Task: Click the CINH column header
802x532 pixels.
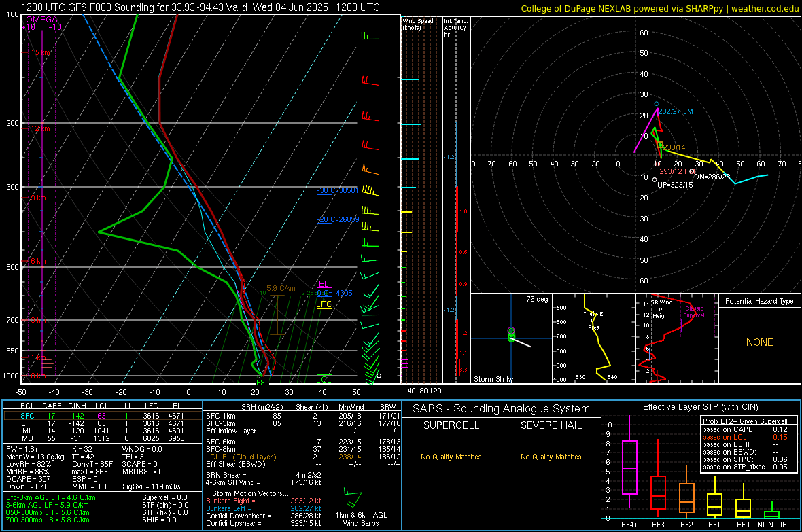Action: pos(77,406)
